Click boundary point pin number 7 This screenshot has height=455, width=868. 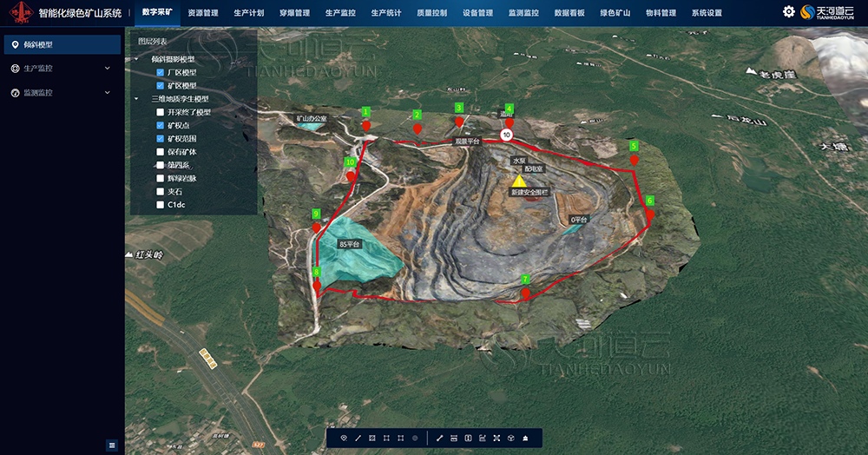(525, 293)
